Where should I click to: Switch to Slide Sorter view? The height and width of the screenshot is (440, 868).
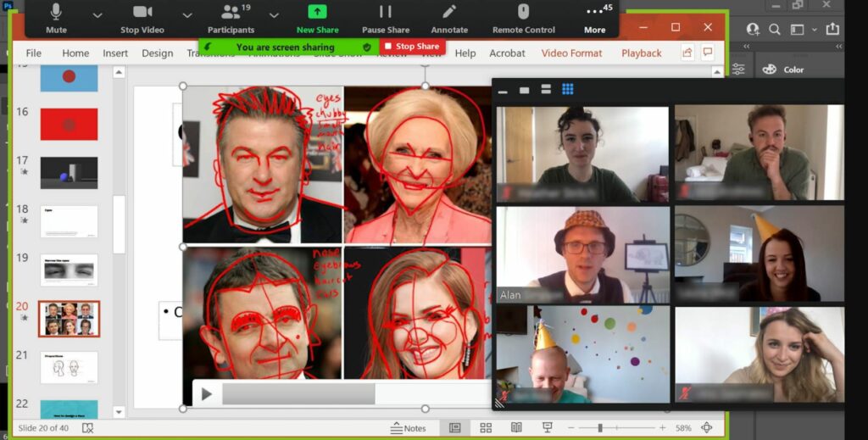(x=486, y=427)
